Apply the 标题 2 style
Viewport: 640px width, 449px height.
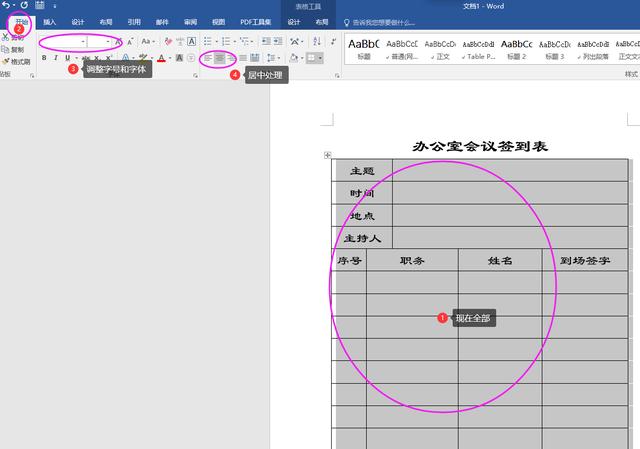pyautogui.click(x=516, y=49)
